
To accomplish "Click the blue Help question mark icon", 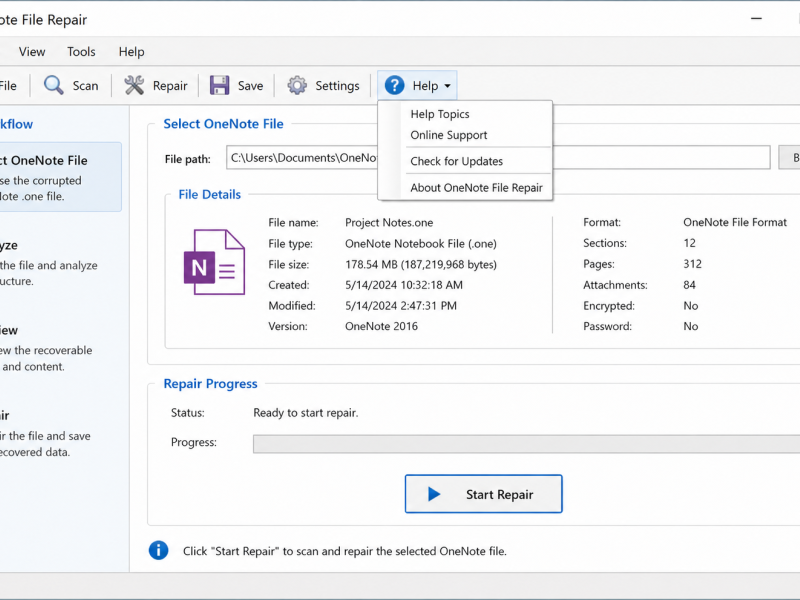I will 394,85.
